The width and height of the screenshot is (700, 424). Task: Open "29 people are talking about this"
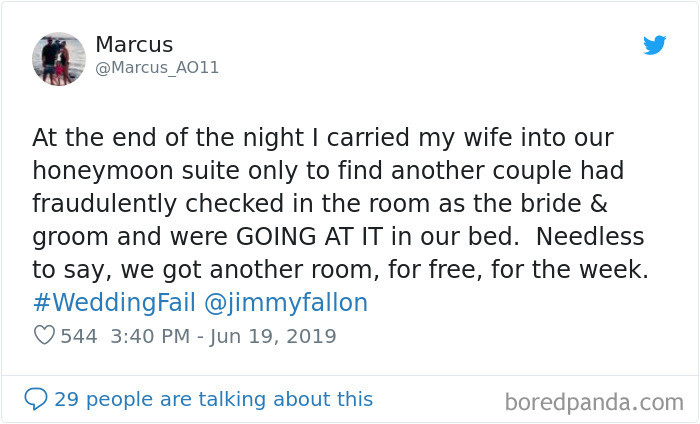(x=213, y=399)
